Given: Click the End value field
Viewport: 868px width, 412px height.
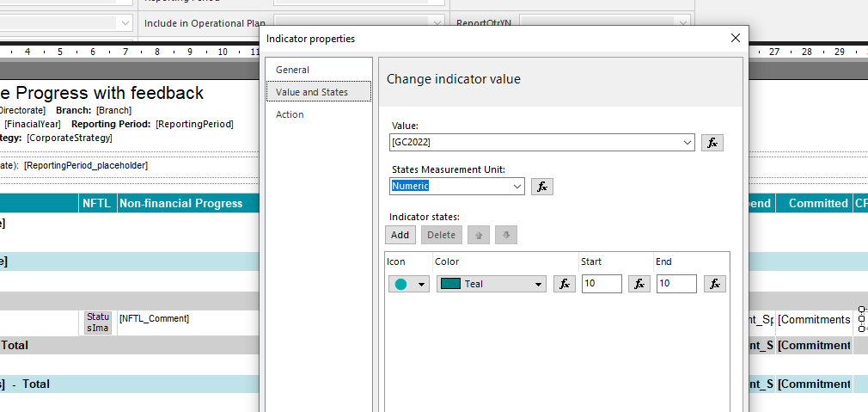Looking at the screenshot, I should point(676,284).
